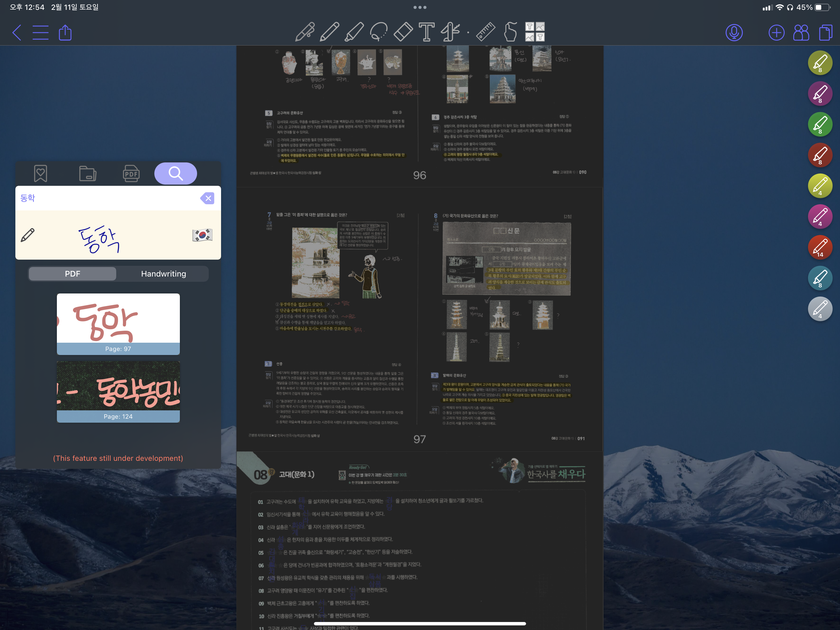Open the PDF tab in side panel
The image size is (840, 630).
131,173
